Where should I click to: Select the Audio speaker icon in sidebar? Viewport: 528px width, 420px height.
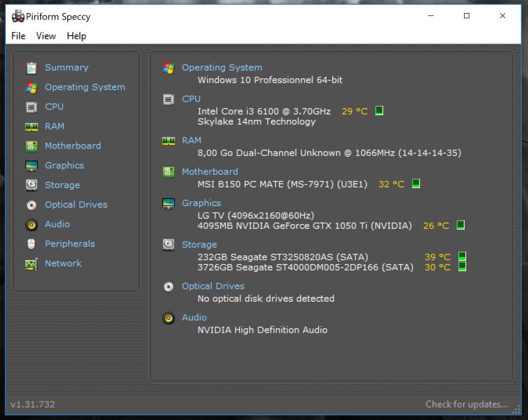tap(32, 225)
